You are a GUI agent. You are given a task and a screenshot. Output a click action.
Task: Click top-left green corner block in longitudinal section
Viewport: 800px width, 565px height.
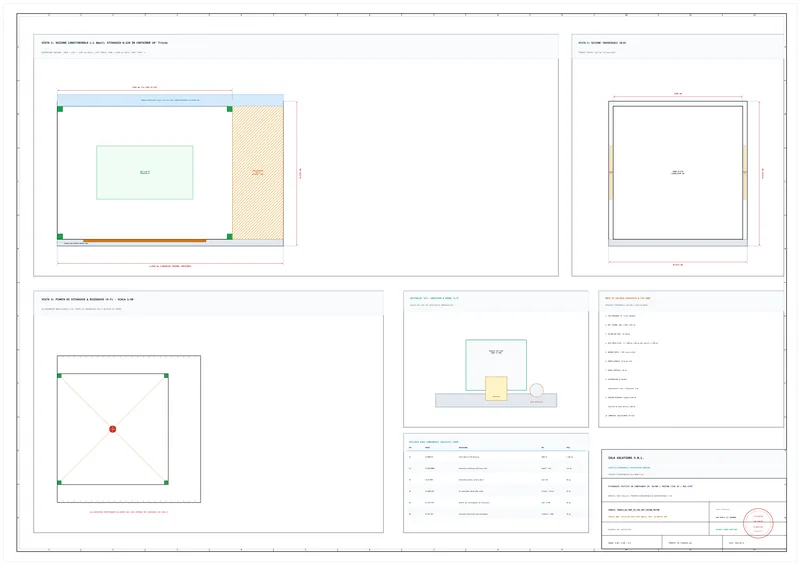pyautogui.click(x=60, y=109)
